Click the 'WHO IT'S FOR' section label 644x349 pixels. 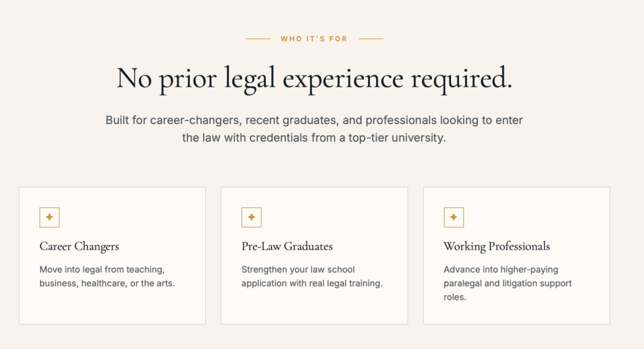click(x=314, y=39)
